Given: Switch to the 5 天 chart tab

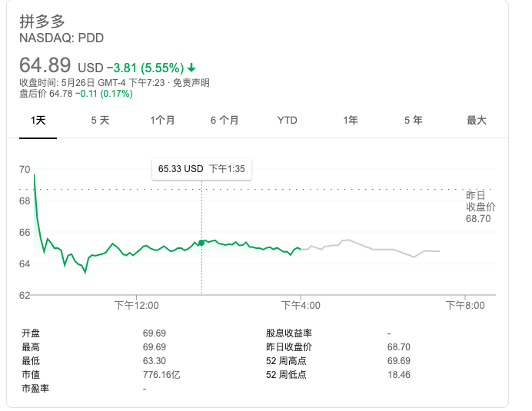Looking at the screenshot, I should tap(100, 121).
